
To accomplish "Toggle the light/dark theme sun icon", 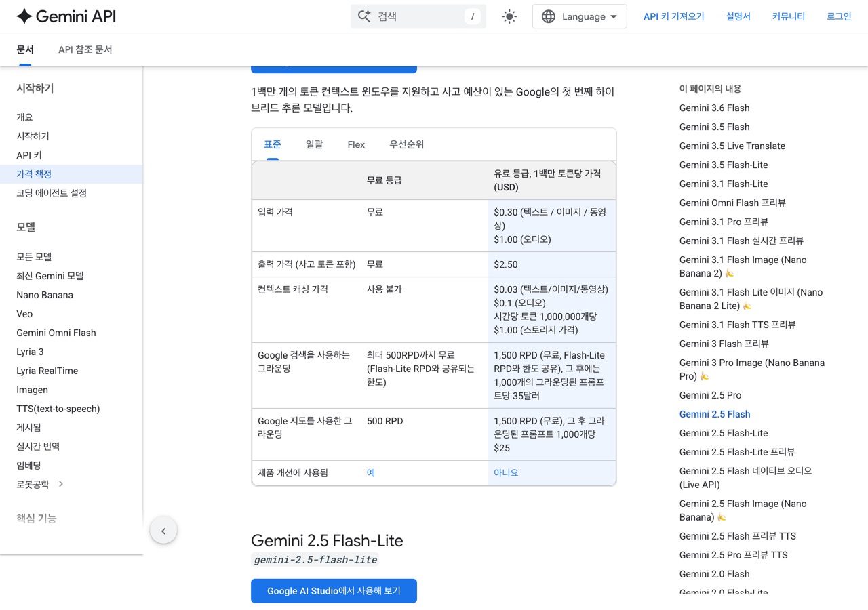I will coord(509,16).
